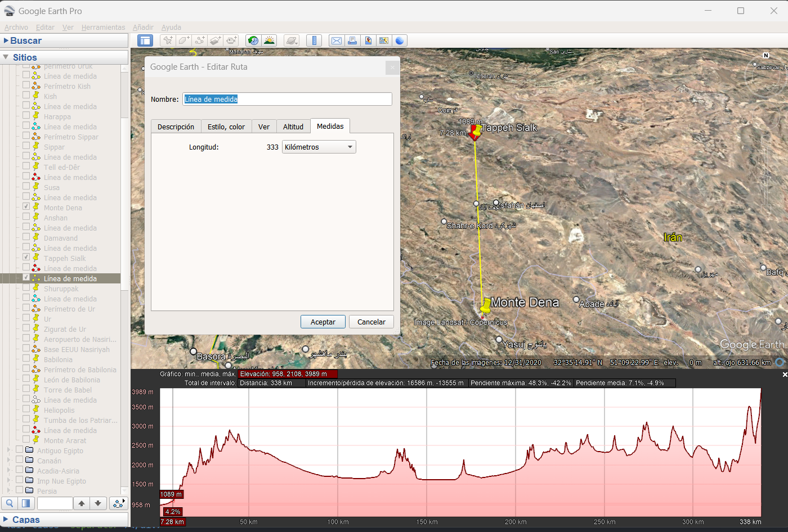788x532 pixels.
Task: Click the add polygon toolbar icon
Action: click(183, 40)
